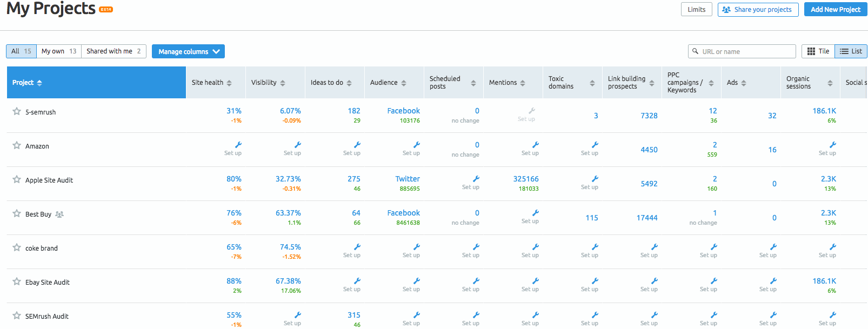Set up Ideas to do for coke brand
Image resolution: width=868 pixels, height=329 pixels.
click(352, 251)
